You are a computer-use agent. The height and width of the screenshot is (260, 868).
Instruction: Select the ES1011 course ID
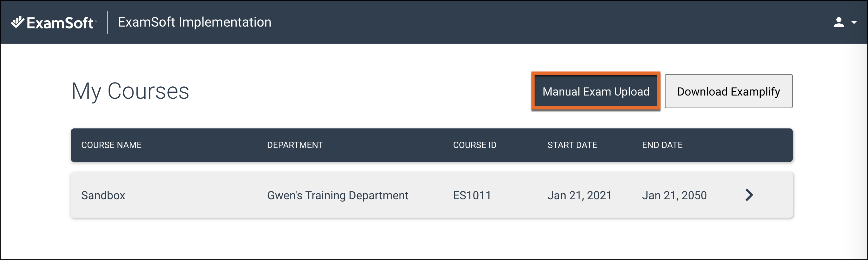pos(472,195)
